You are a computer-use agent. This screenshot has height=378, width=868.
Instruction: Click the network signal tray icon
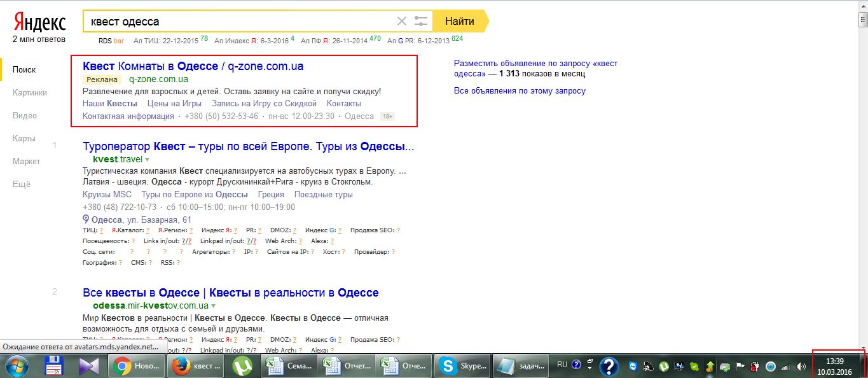(x=786, y=367)
